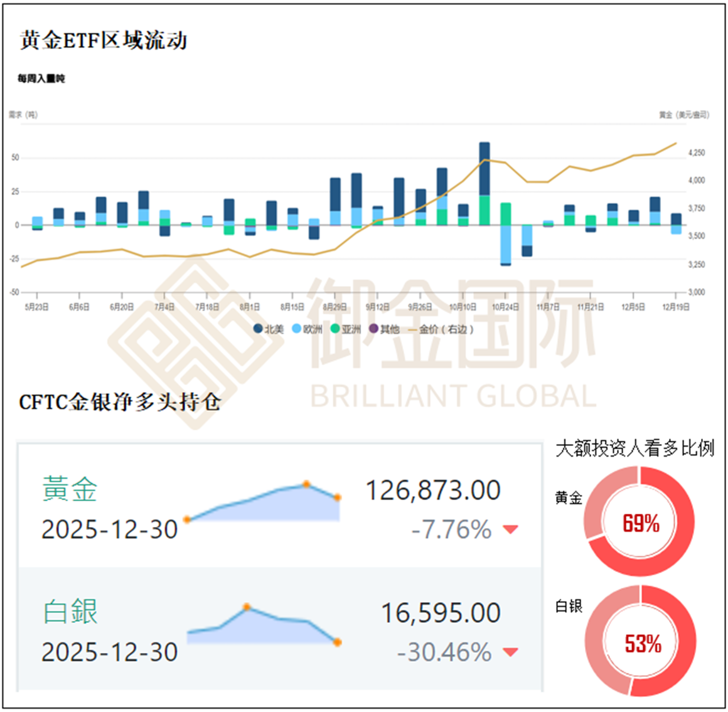Click the 12月19日 date label on axis
Image resolution: width=728 pixels, height=712 pixels.
(x=675, y=307)
